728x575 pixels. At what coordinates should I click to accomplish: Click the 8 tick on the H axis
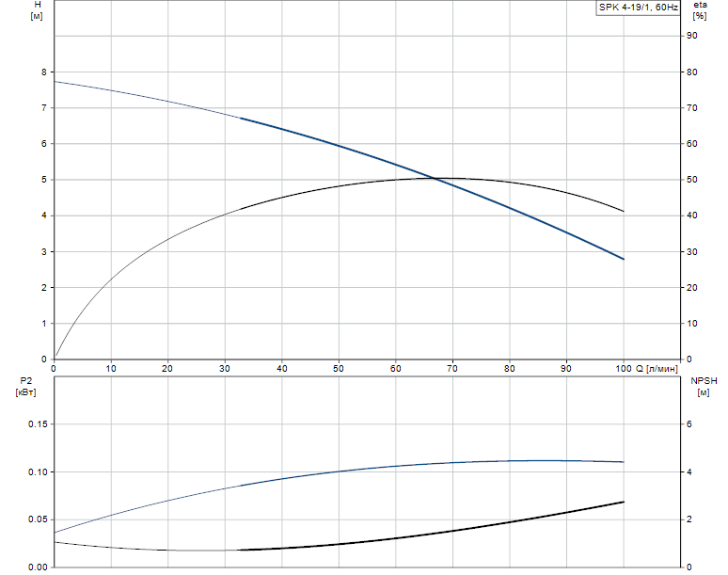coord(43,72)
